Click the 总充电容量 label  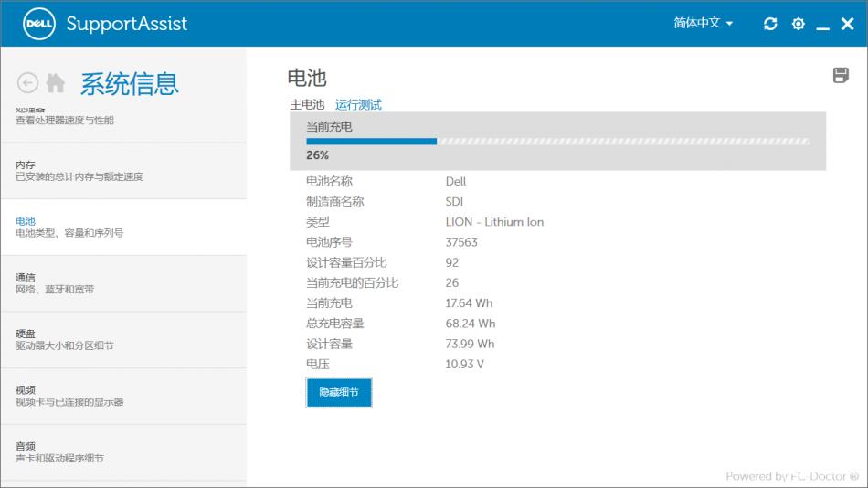pyautogui.click(x=335, y=324)
